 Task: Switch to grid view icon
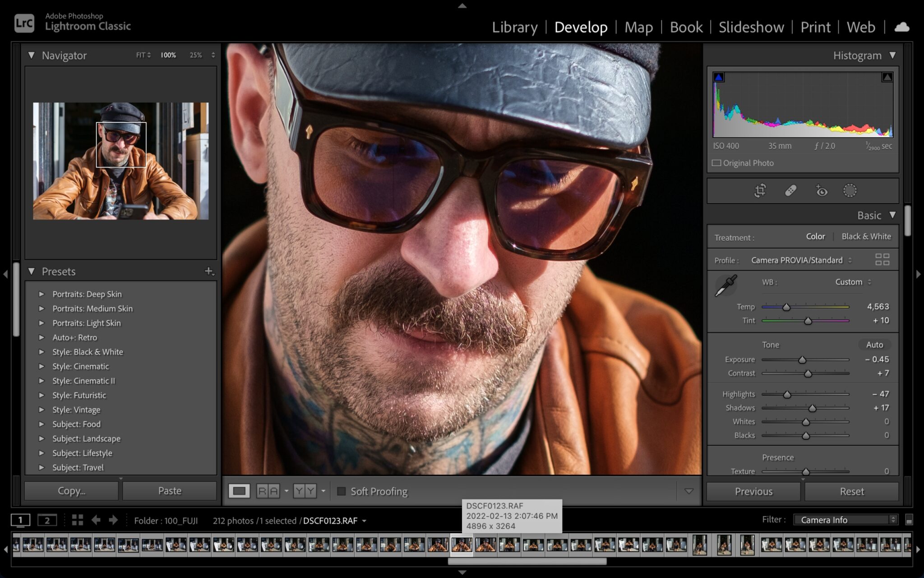click(78, 520)
